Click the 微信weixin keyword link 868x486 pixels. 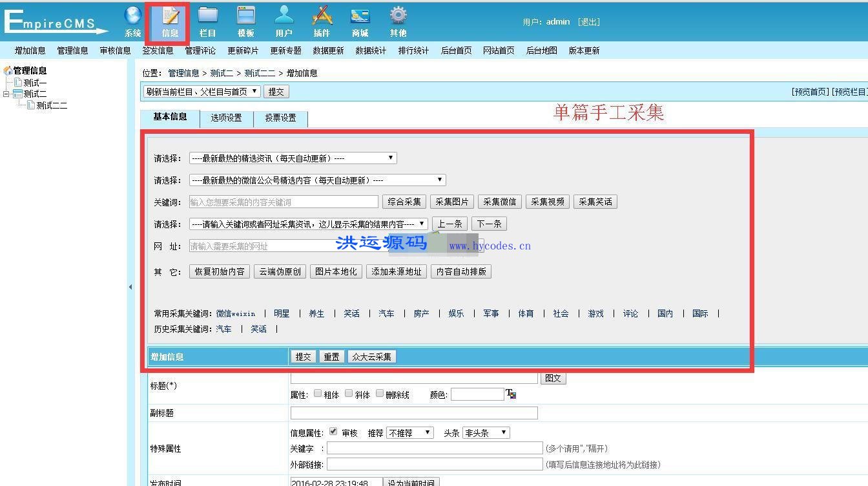coord(235,313)
